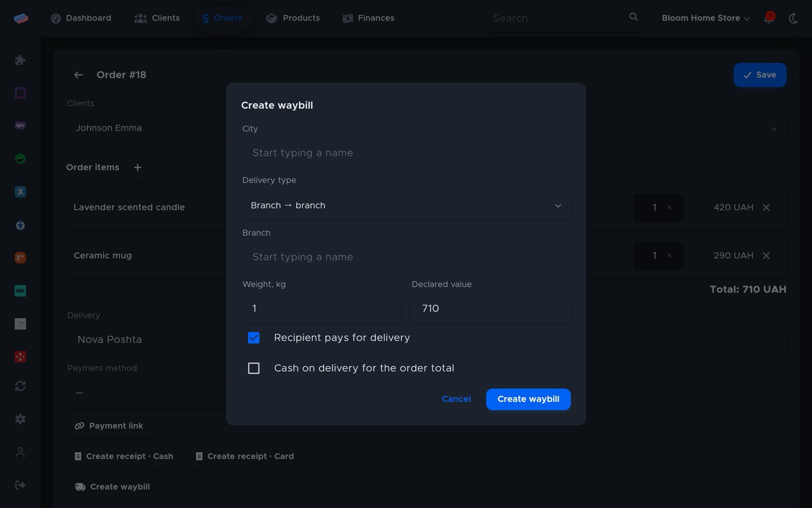The image size is (812, 508).
Task: Click the Weight, kg field
Action: (321, 308)
